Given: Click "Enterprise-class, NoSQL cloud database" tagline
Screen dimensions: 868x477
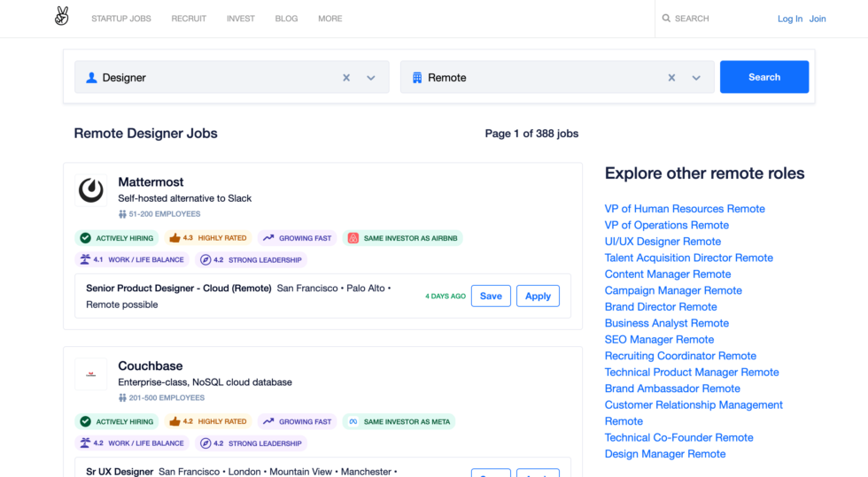Looking at the screenshot, I should coord(205,381).
